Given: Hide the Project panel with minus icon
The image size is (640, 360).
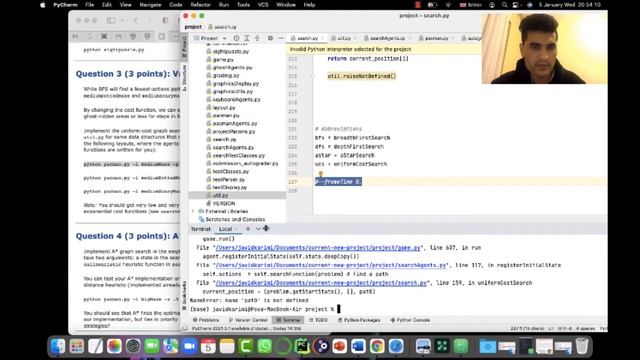Looking at the screenshot, I should [x=280, y=38].
